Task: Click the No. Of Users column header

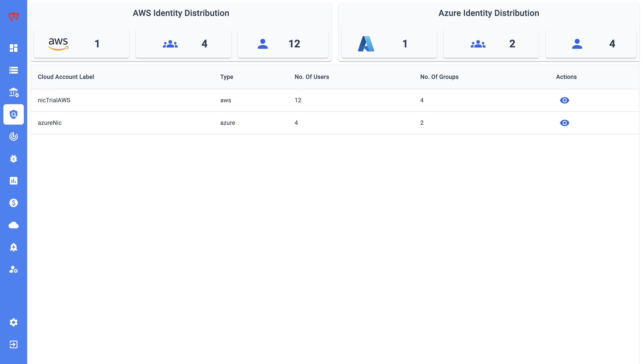Action: [x=312, y=77]
